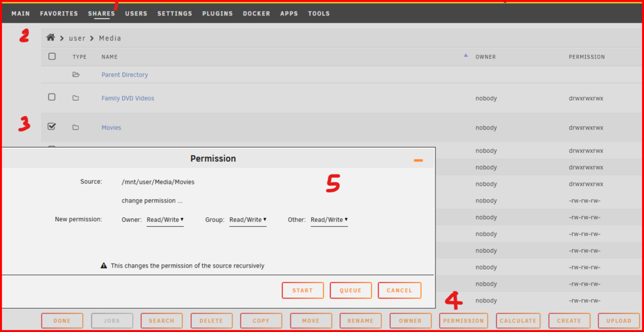Open the Plugins tab
The width and height of the screenshot is (644, 332).
click(217, 14)
